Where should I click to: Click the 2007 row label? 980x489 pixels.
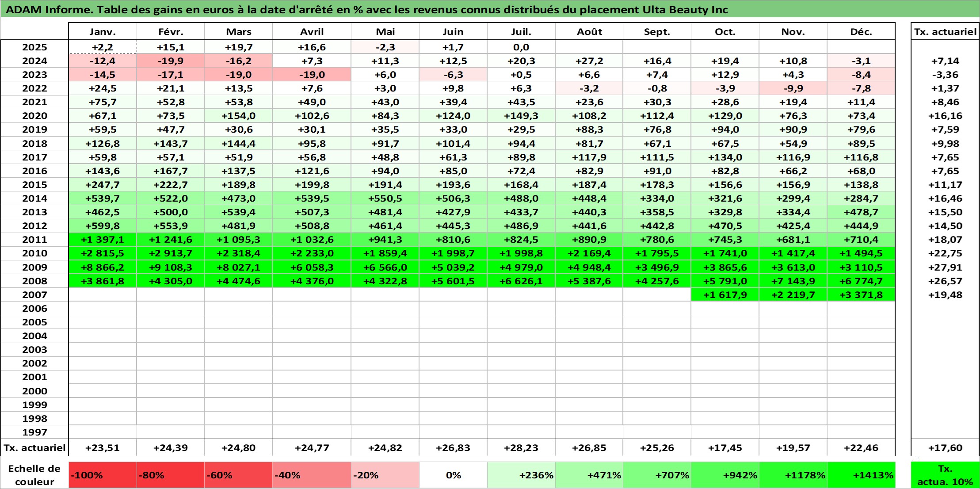click(34, 294)
